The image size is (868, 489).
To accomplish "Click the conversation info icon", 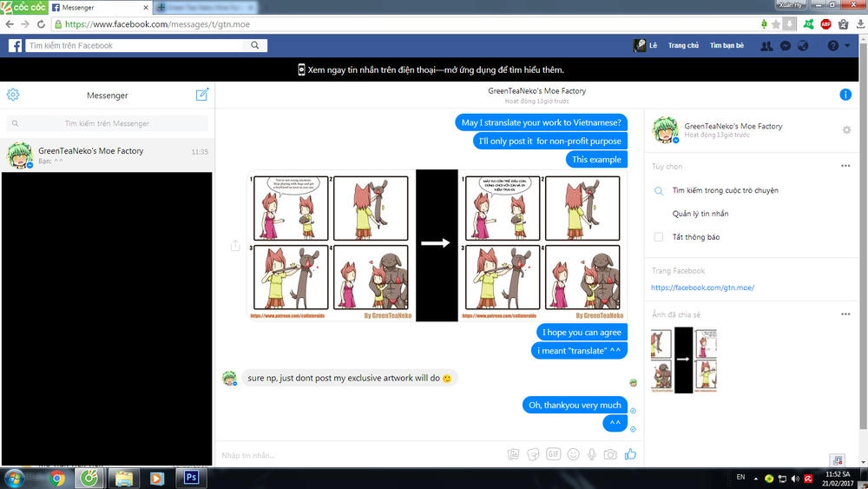I will tap(845, 95).
